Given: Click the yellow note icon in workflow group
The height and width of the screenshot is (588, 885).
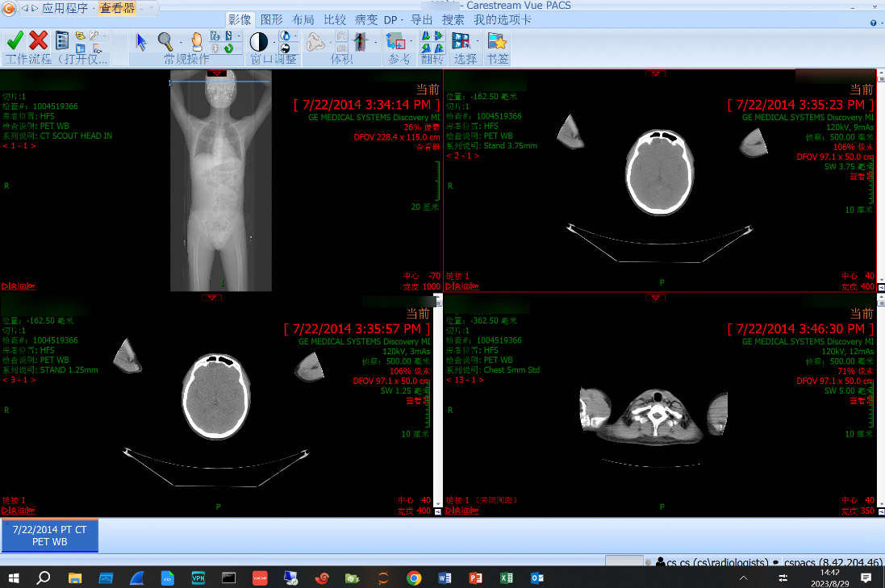Looking at the screenshot, I should coord(81,36).
